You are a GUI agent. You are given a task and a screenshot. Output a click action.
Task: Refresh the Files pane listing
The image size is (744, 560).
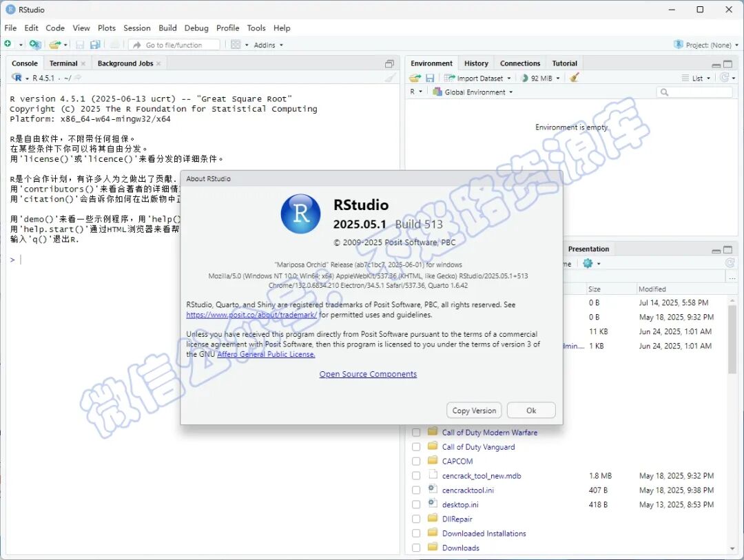[730, 262]
